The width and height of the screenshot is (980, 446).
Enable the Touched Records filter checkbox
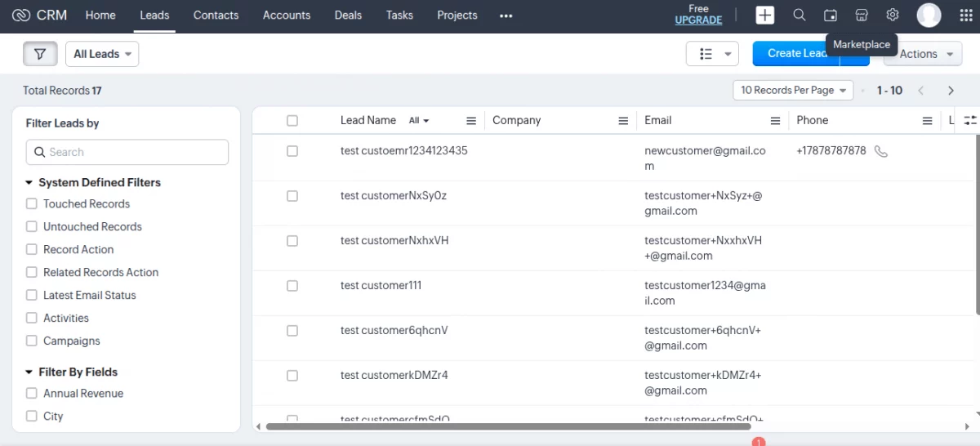(x=32, y=204)
